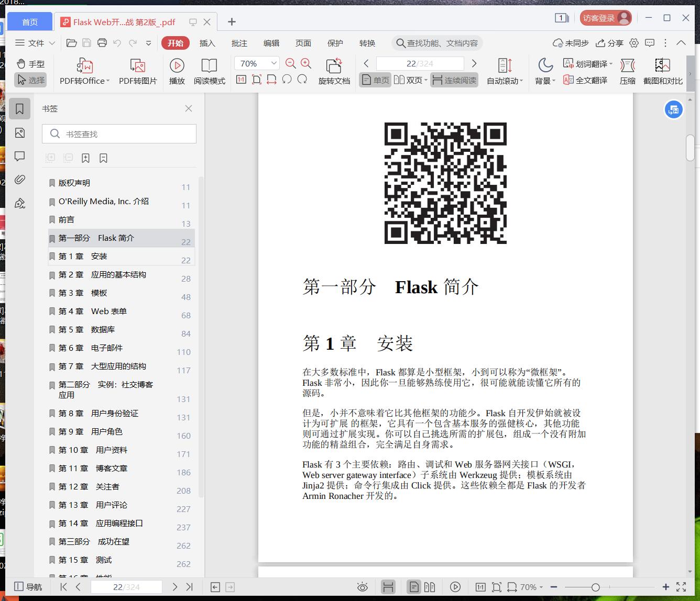This screenshot has width=700, height=601.
Task: Switch to 插入 tab
Action: (x=207, y=43)
